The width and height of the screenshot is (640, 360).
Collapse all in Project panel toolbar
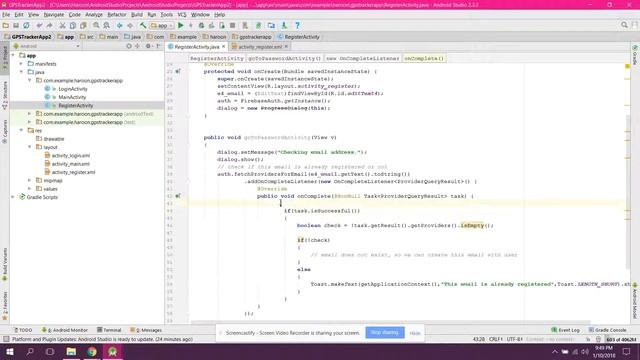point(138,46)
